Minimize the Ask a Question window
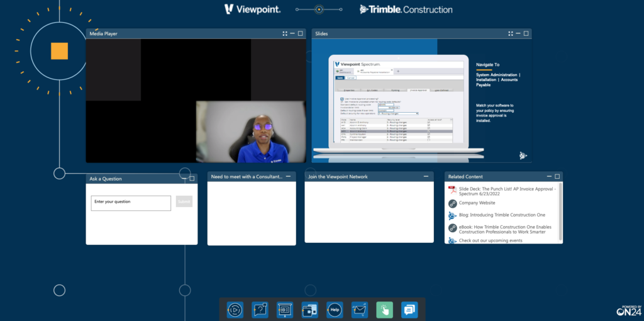The width and height of the screenshot is (644, 321). pos(184,178)
